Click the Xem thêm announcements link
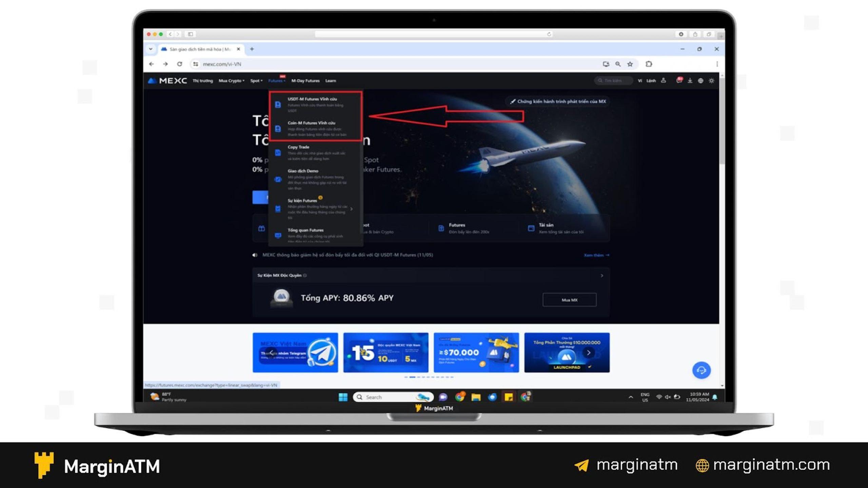The image size is (868, 488). [596, 255]
